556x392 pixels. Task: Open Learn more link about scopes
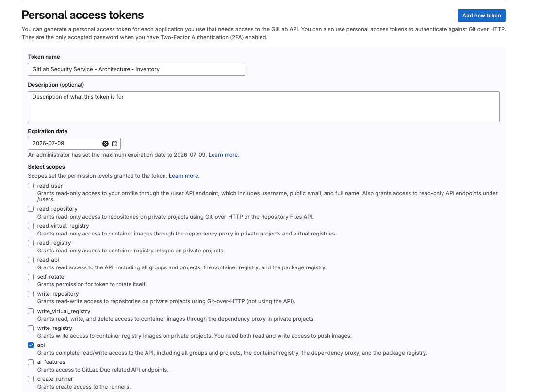coord(183,176)
